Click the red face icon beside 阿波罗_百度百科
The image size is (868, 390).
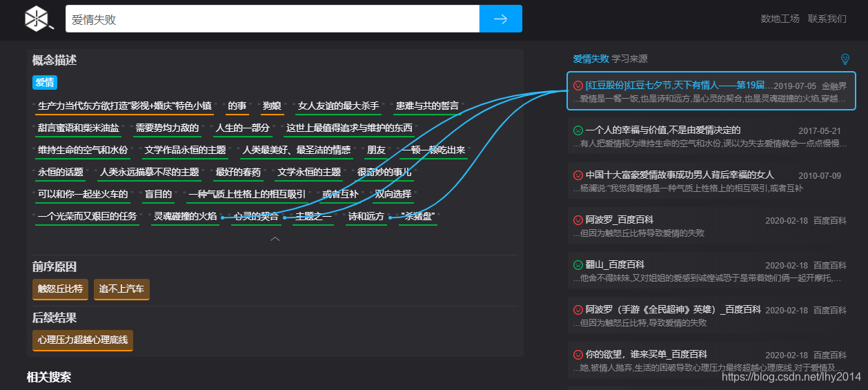click(x=578, y=220)
